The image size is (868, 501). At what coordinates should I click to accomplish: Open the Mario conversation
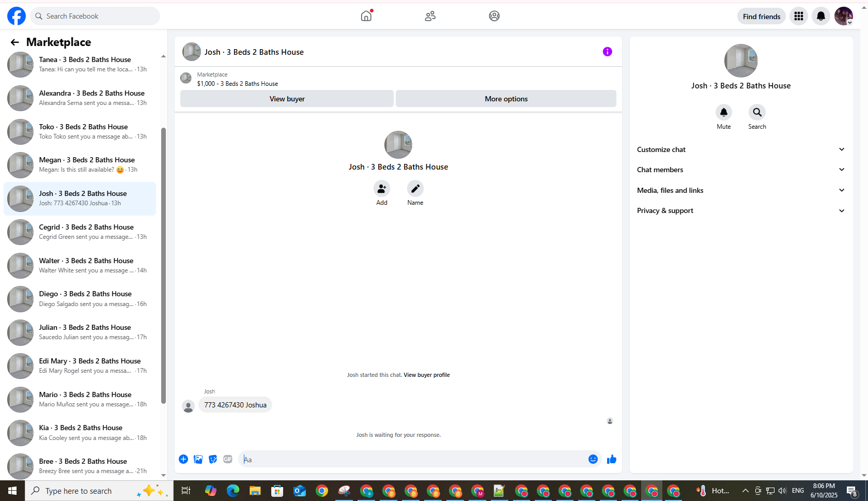tap(80, 400)
